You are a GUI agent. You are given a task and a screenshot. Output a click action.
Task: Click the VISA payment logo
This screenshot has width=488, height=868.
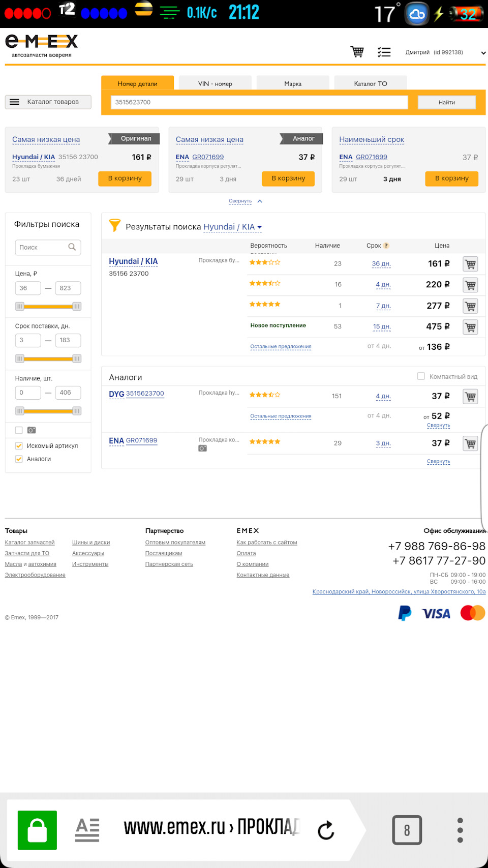(436, 614)
